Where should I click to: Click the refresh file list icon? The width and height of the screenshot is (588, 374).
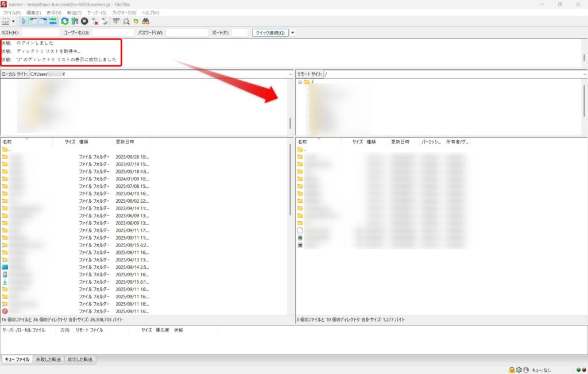(65, 21)
